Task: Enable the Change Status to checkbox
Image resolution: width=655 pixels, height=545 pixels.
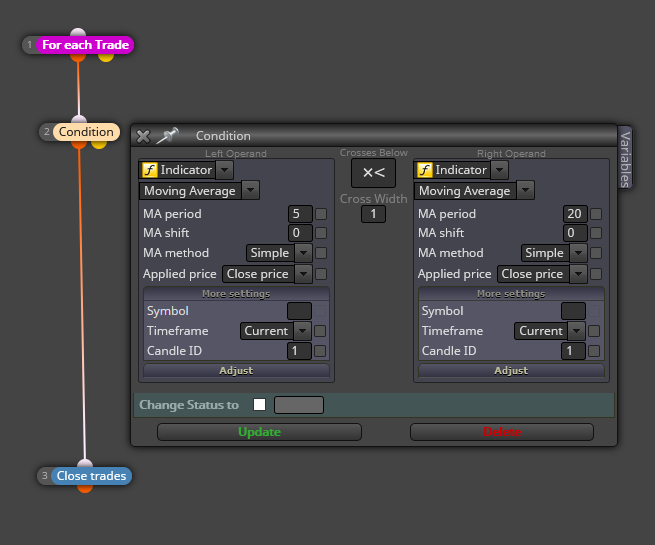Action: [259, 405]
